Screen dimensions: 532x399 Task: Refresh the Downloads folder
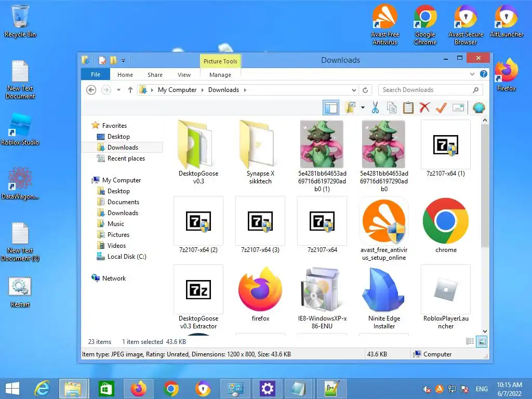(x=365, y=90)
